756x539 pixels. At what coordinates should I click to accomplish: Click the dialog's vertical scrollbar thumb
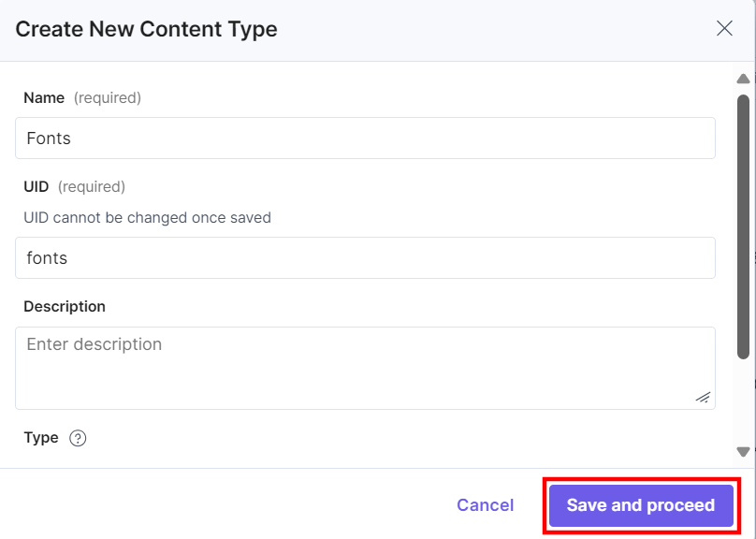click(743, 226)
